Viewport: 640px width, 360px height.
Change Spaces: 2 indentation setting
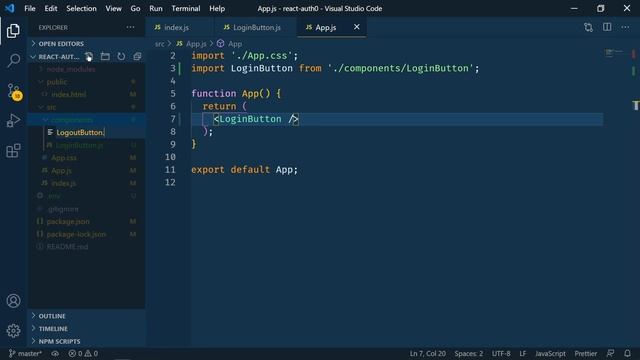coord(469,353)
